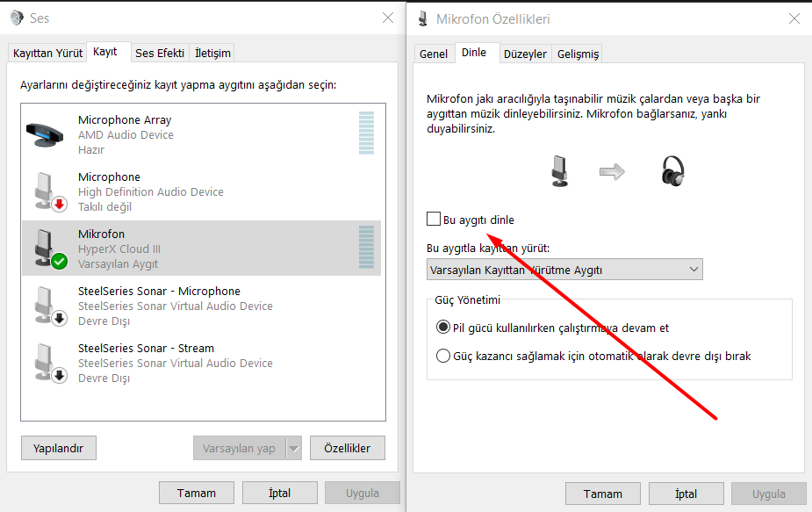Click the SteelSeries Sonar - Microphone device icon
The height and width of the screenshot is (512, 812).
(x=51, y=306)
